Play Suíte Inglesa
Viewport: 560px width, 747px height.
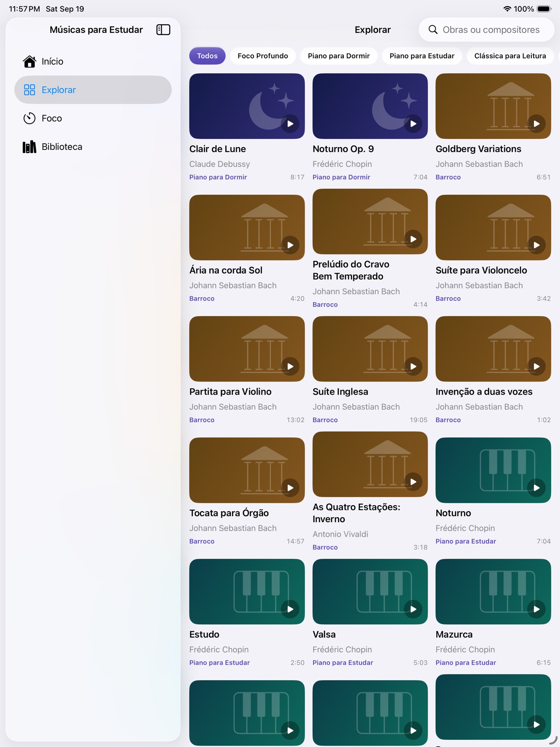(x=413, y=366)
